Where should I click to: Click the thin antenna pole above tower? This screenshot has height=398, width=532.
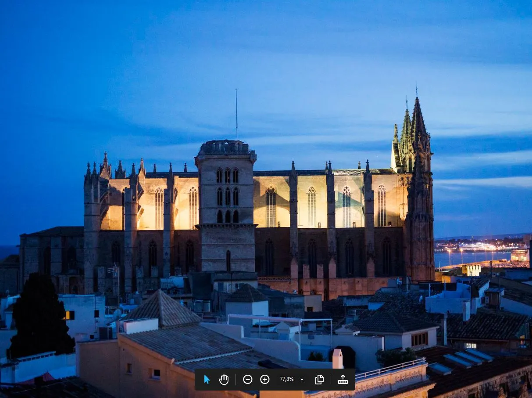coord(236,114)
